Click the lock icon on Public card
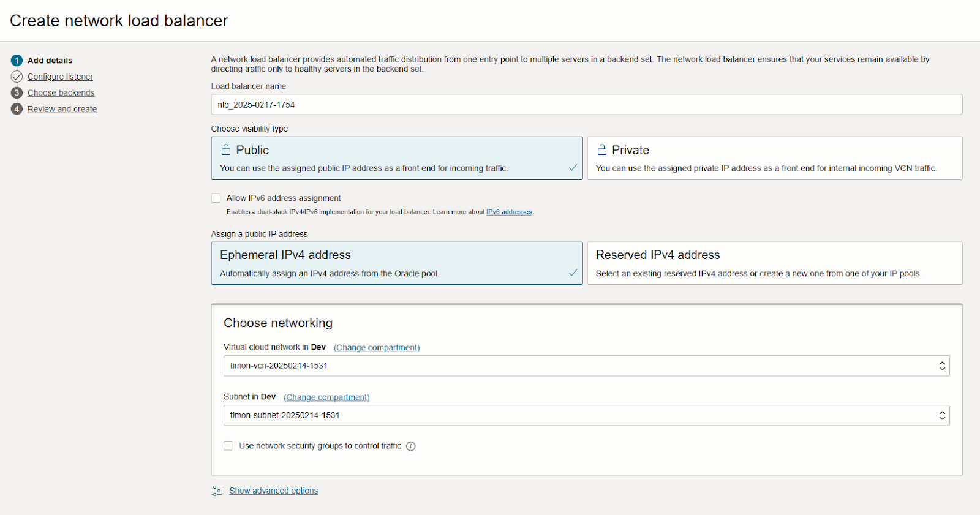980x515 pixels. click(x=226, y=150)
